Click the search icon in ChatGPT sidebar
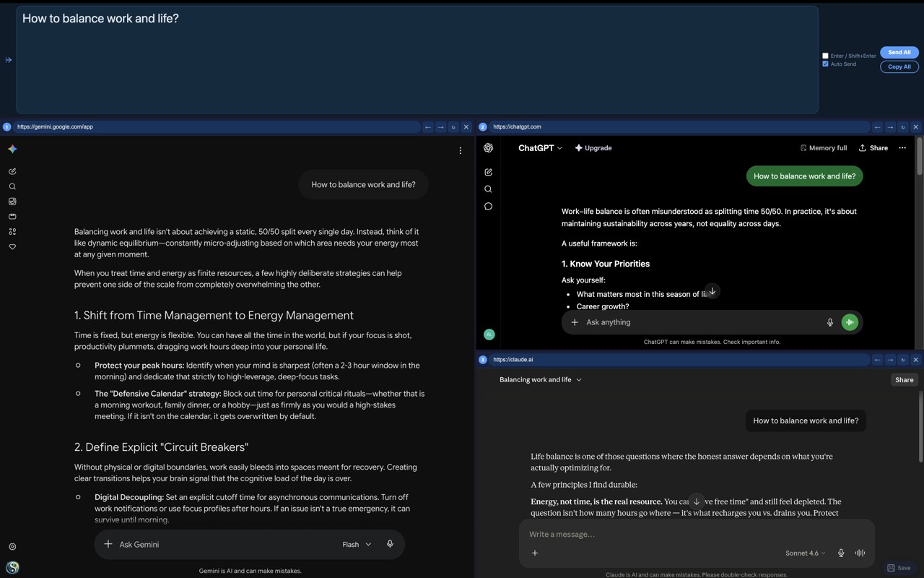This screenshot has width=924, height=578. tap(488, 189)
